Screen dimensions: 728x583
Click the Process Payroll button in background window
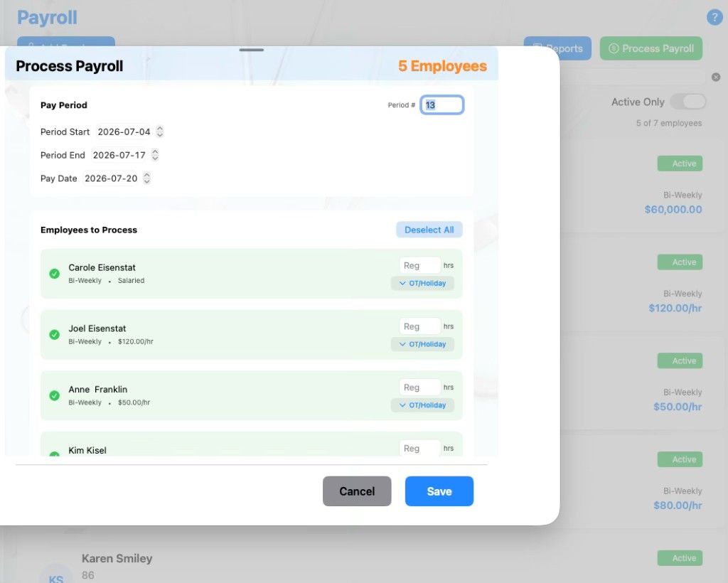(651, 48)
